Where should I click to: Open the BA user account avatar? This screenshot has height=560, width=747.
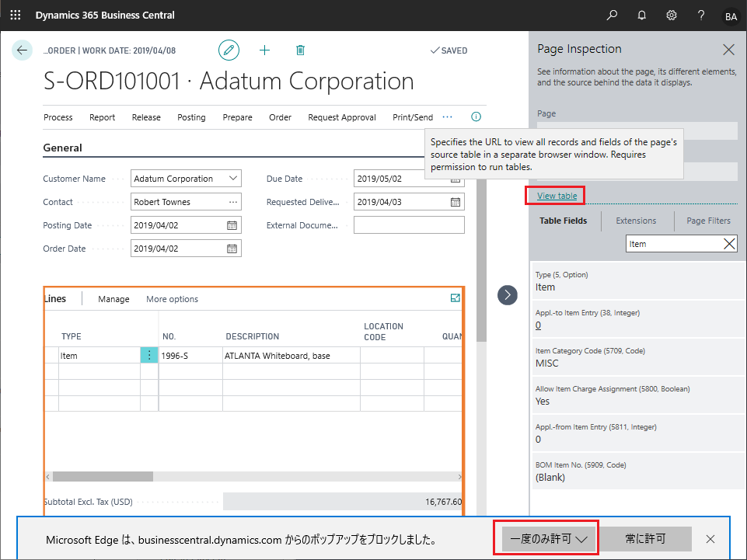coord(731,16)
